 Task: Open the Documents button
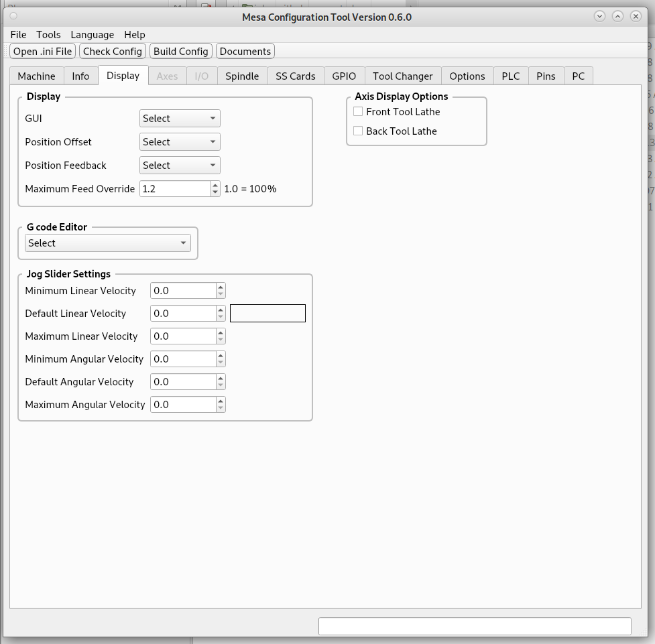[x=245, y=52]
